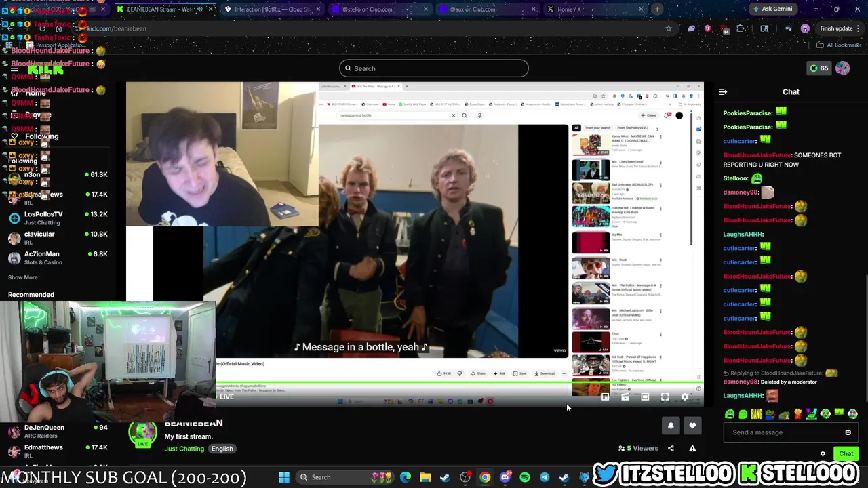Click the share icon beside 5 Viewers
The height and width of the screenshot is (488, 868).
671,448
